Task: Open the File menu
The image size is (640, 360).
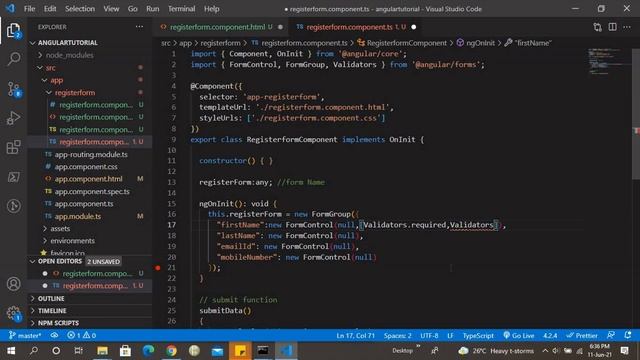Action: pos(29,9)
